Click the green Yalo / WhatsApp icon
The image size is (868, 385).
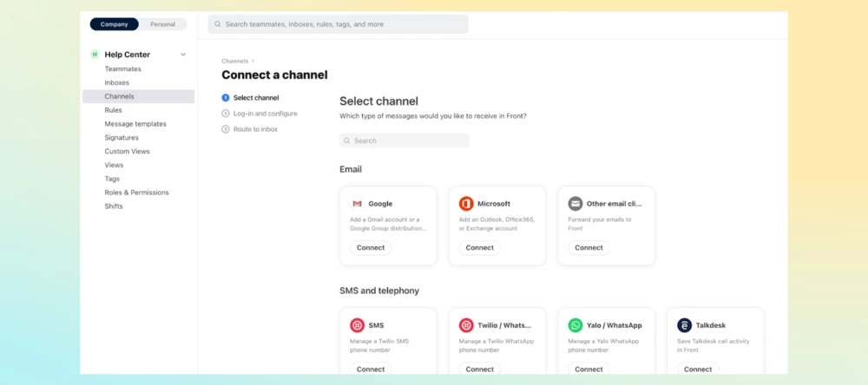(x=575, y=325)
